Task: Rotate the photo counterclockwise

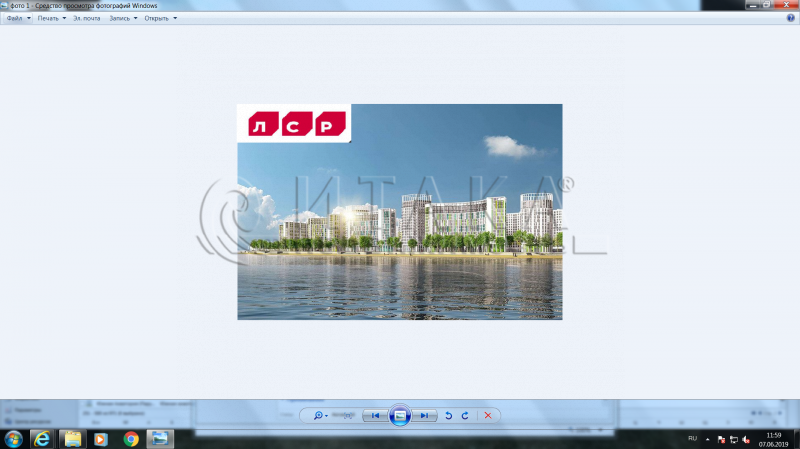Action: (448, 415)
